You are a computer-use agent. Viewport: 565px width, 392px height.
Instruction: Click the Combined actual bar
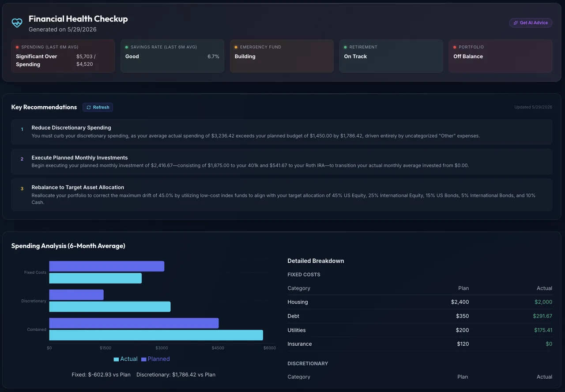(156, 335)
